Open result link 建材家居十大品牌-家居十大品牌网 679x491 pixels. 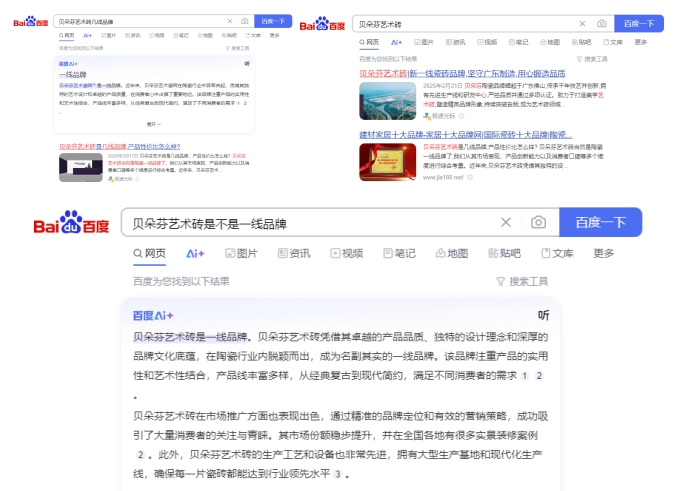pos(466,135)
